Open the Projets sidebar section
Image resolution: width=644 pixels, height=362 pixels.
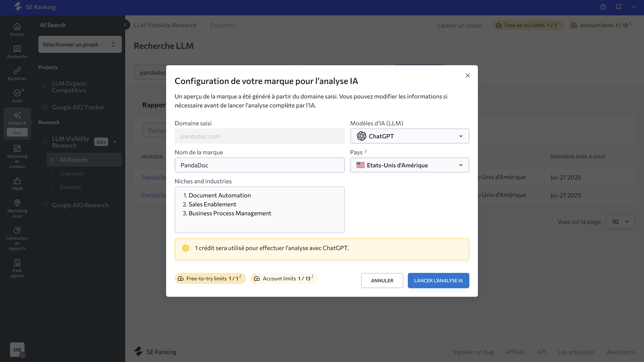(17, 30)
